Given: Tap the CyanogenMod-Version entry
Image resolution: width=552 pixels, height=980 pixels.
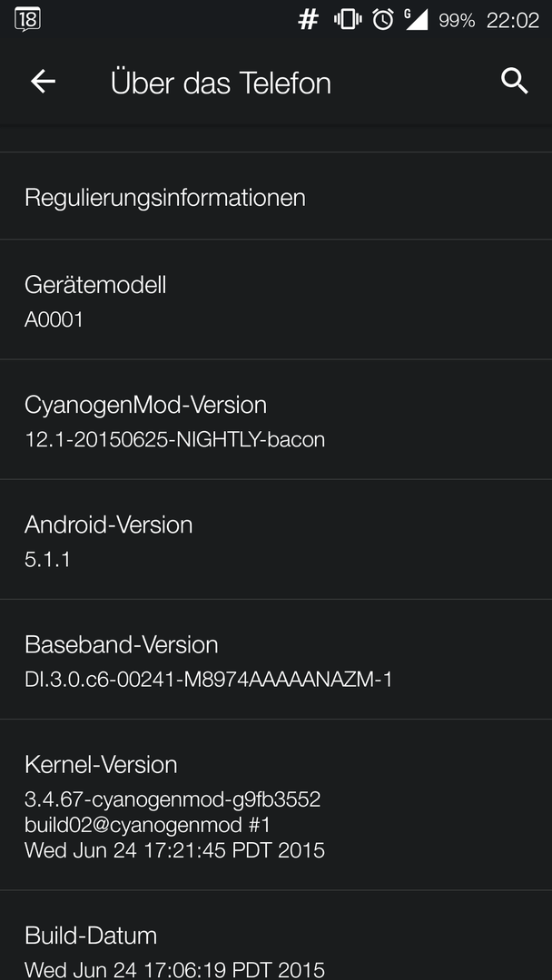Looking at the screenshot, I should (x=276, y=419).
